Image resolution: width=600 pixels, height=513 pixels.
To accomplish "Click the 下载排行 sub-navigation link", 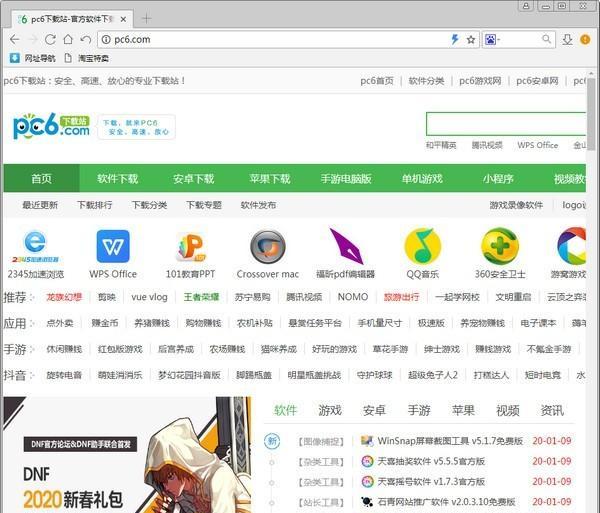I will click(x=95, y=205).
